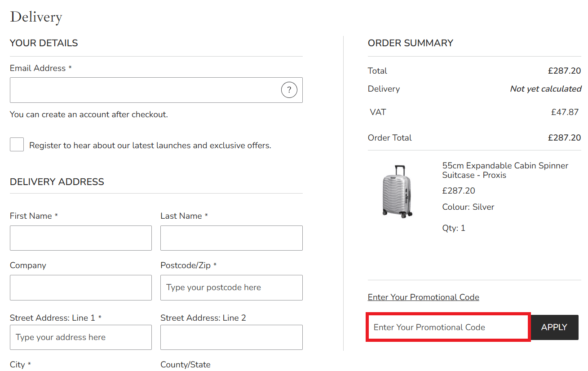The width and height of the screenshot is (588, 371).
Task: Click the Street Address Line 2 field
Action: coord(231,337)
